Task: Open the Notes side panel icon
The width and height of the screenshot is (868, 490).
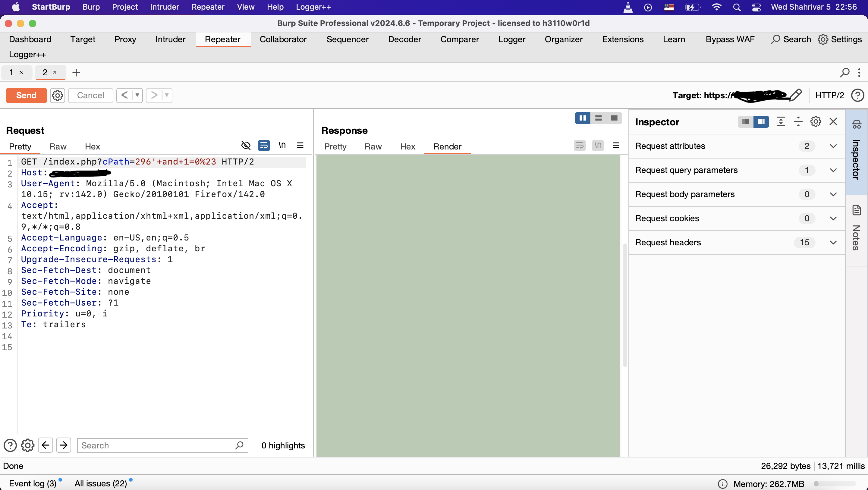Action: (857, 211)
